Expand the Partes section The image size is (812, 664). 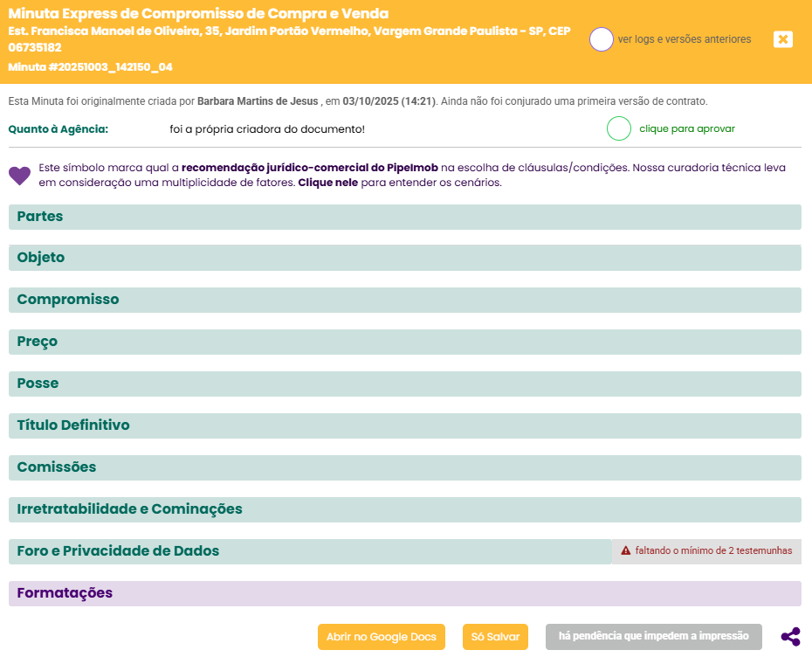tap(404, 217)
